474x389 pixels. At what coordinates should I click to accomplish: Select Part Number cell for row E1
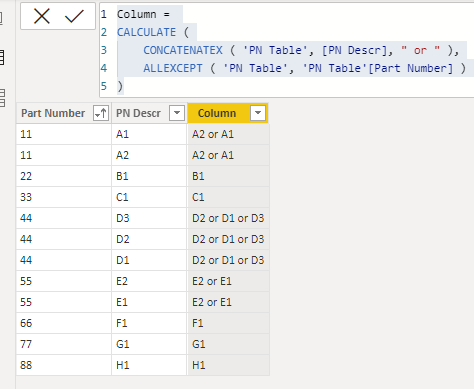pyautogui.click(x=64, y=302)
